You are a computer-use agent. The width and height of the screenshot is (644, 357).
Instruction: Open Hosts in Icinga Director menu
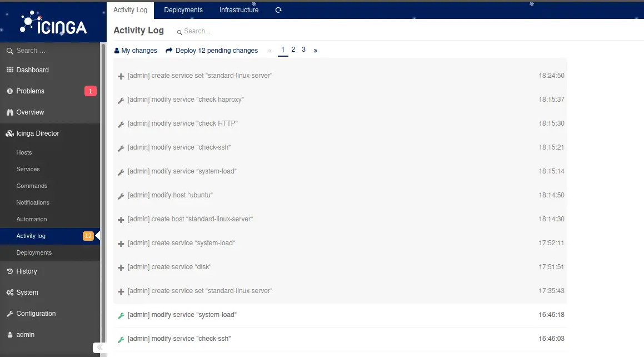point(24,152)
